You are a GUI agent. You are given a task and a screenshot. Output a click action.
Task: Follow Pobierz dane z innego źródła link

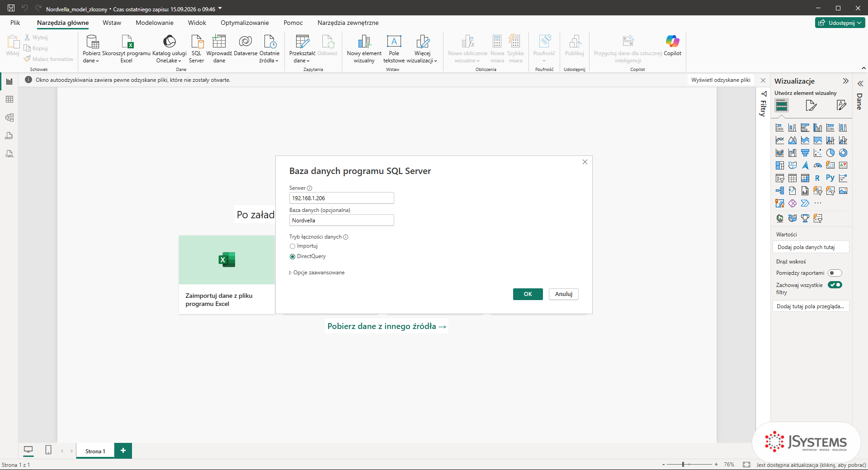click(387, 326)
